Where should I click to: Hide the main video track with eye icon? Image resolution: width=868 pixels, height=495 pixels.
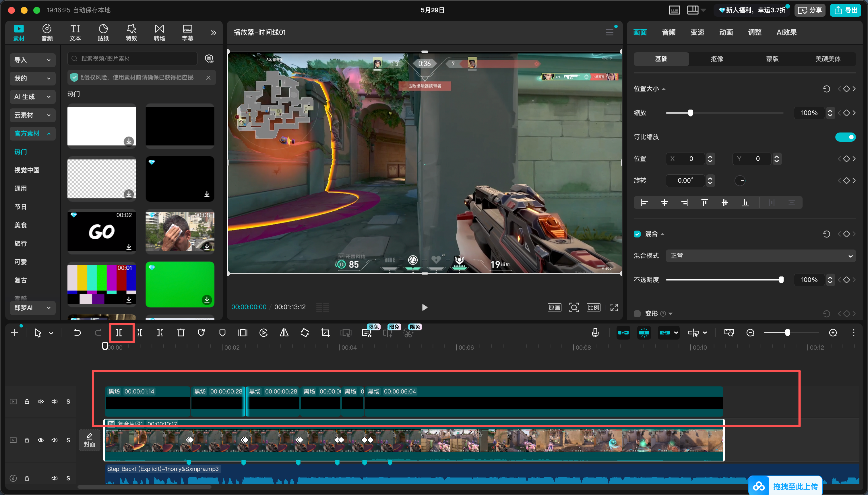click(41, 440)
